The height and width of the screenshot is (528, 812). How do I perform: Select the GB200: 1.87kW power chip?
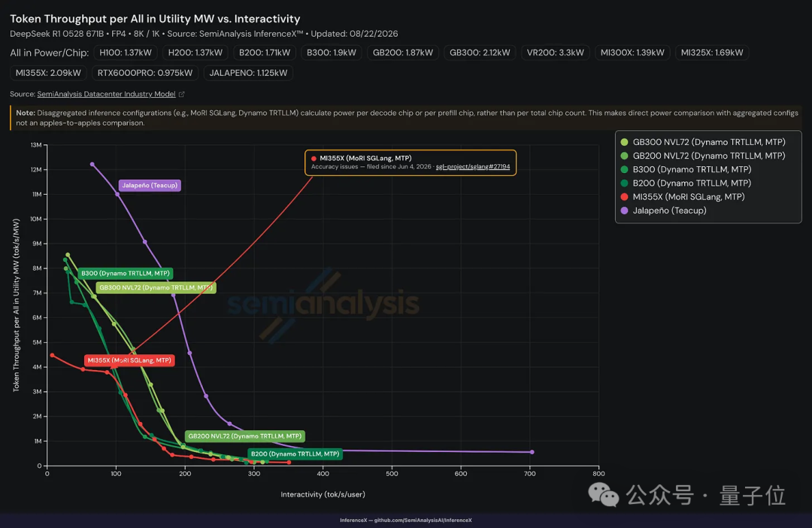(x=403, y=53)
